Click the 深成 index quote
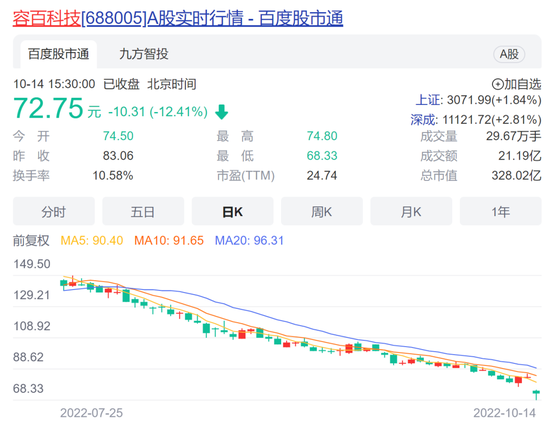 [476, 120]
